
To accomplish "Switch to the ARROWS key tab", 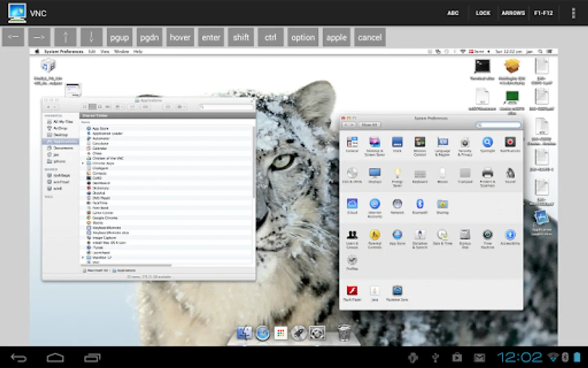I will tap(513, 13).
